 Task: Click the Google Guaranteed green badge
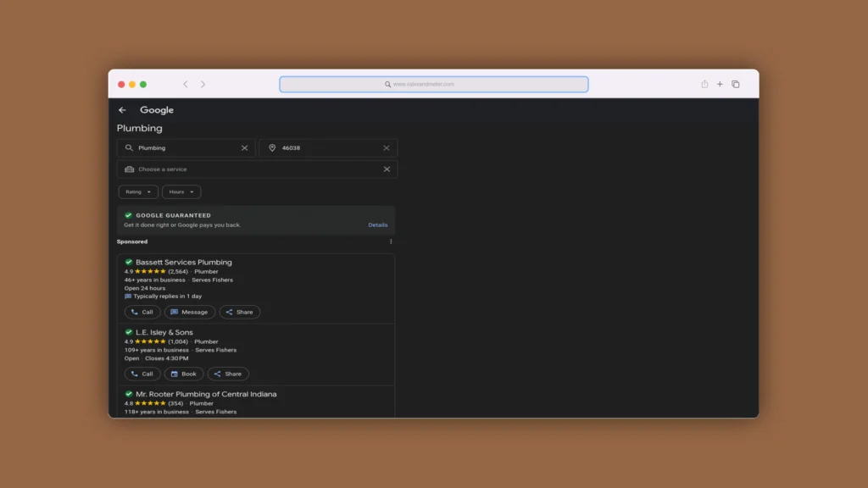pyautogui.click(x=129, y=215)
